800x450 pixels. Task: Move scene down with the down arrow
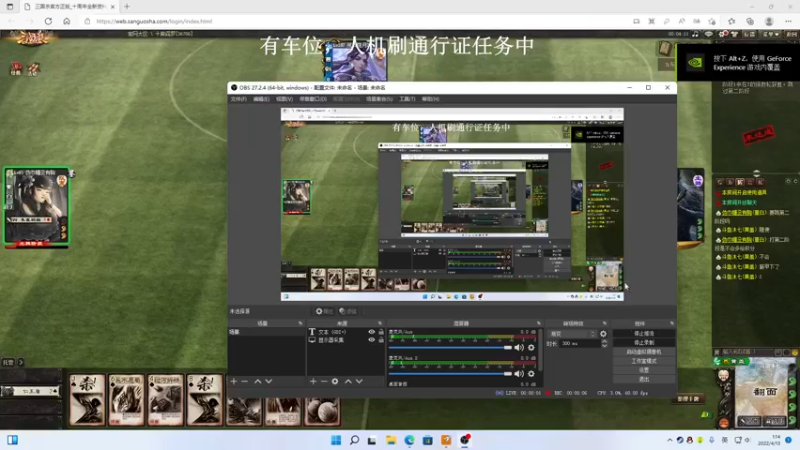(x=269, y=381)
